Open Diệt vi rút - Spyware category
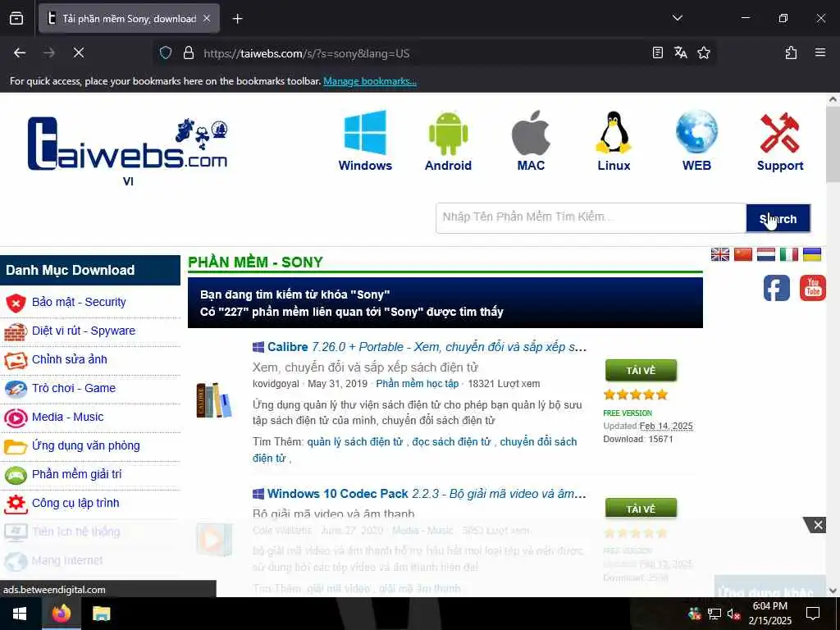The image size is (840, 630). click(x=84, y=331)
